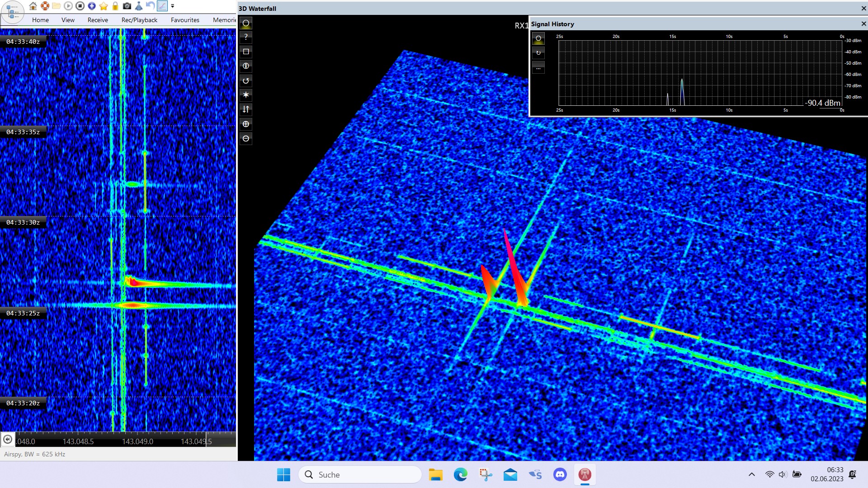
Task: Open the Wi-Fi network tray icon
Action: tap(769, 474)
